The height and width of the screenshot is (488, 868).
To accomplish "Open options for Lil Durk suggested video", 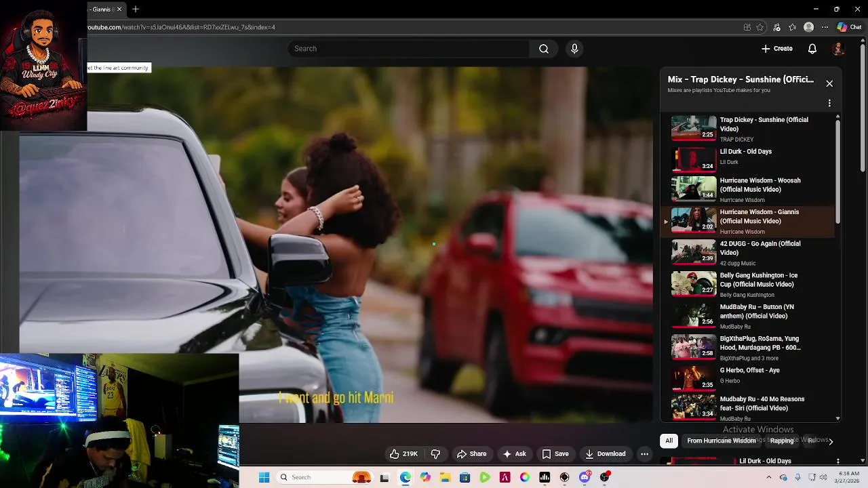I will coord(838,461).
